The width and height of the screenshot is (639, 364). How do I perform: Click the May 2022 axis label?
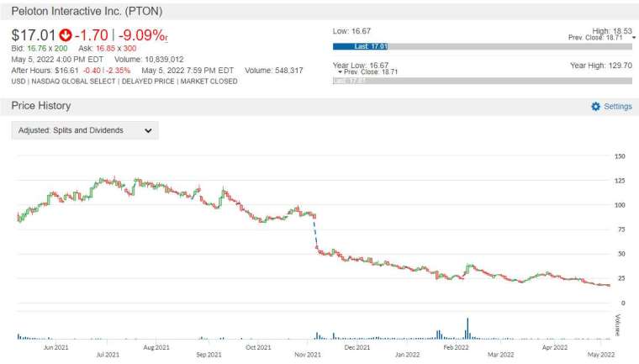[601, 355]
